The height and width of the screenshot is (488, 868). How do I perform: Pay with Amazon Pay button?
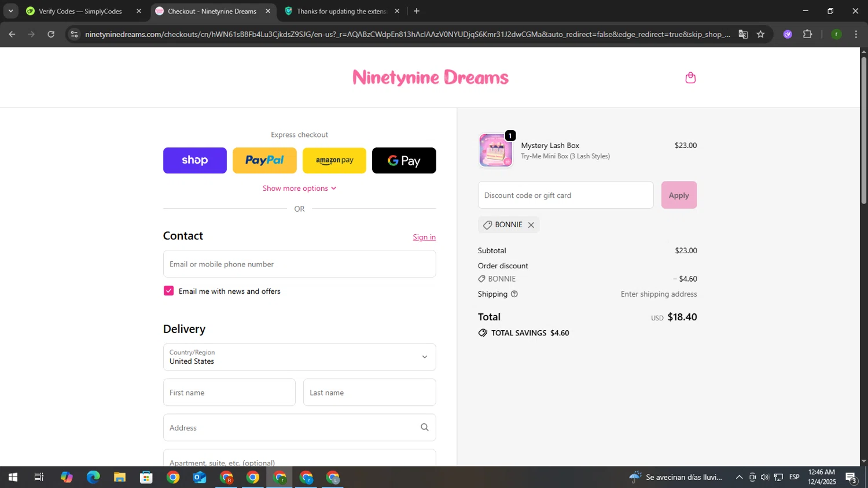(x=334, y=160)
